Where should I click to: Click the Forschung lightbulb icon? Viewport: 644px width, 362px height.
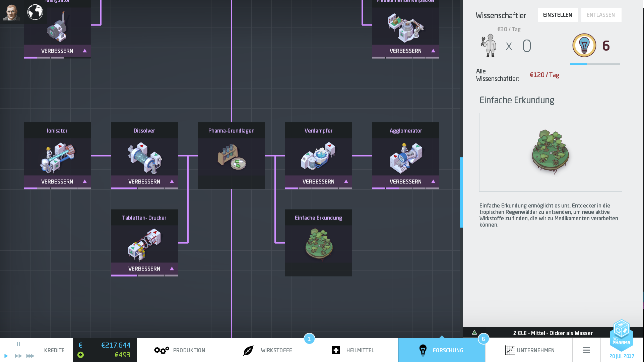tap(423, 350)
